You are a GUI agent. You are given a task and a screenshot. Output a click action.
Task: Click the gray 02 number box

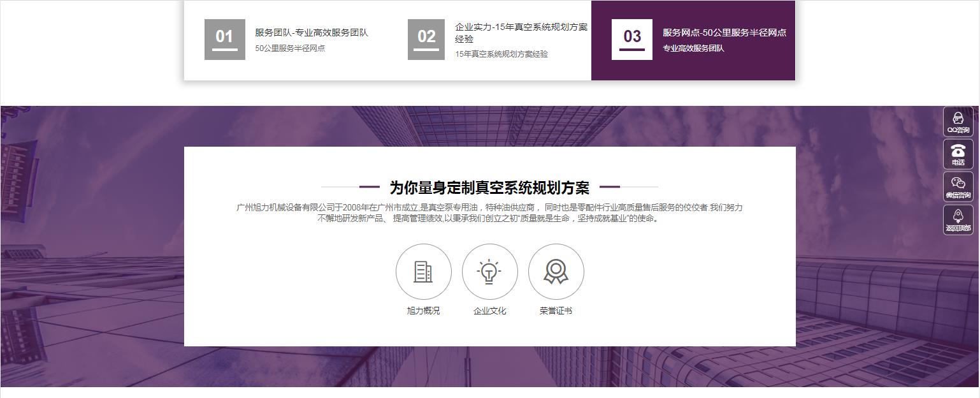pyautogui.click(x=426, y=40)
